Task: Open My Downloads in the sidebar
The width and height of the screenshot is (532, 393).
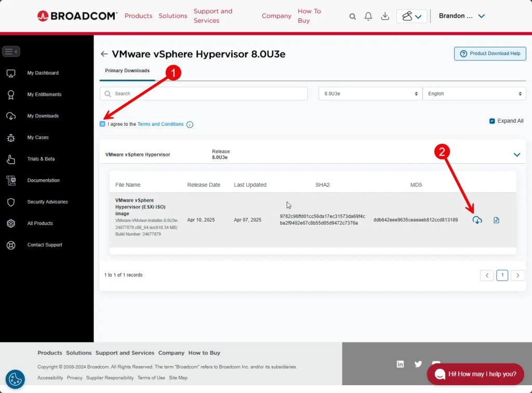Action: pos(43,116)
